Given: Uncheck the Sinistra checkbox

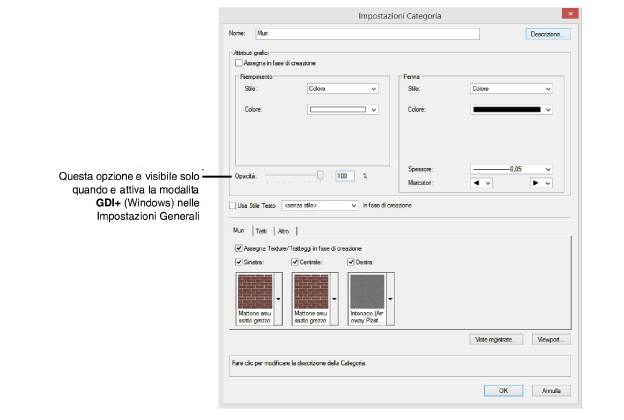Looking at the screenshot, I should pyautogui.click(x=239, y=262).
